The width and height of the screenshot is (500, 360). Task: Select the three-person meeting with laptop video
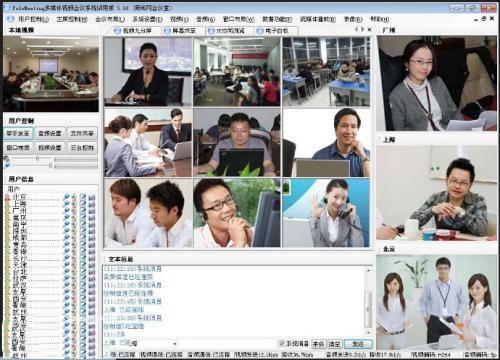pyautogui.click(x=148, y=142)
